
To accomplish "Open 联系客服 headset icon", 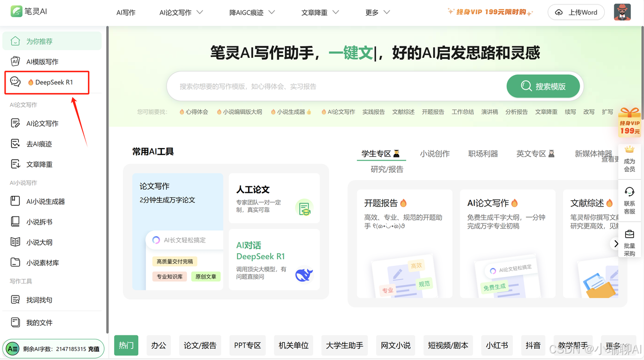I will 629,191.
